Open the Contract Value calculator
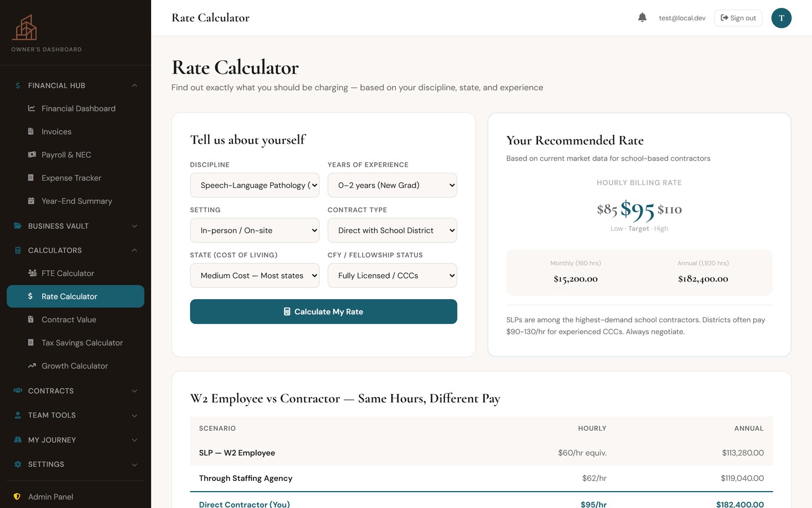Image resolution: width=812 pixels, height=508 pixels. [x=76, y=319]
